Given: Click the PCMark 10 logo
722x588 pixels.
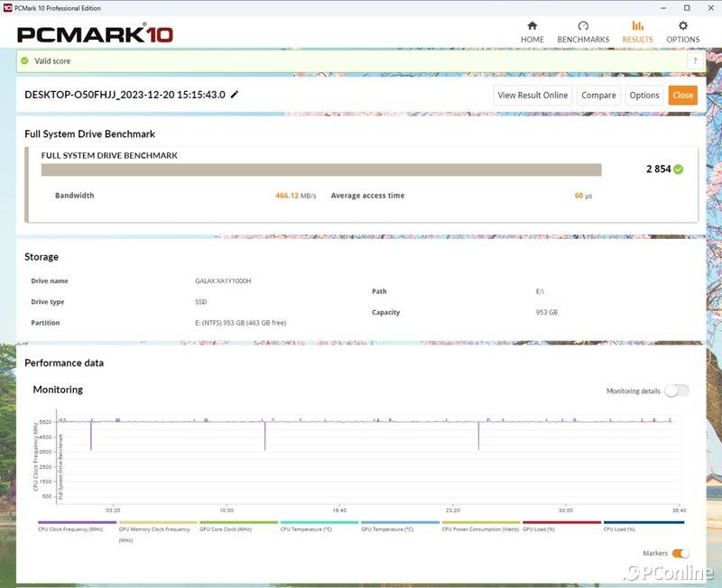Looking at the screenshot, I should (95, 34).
